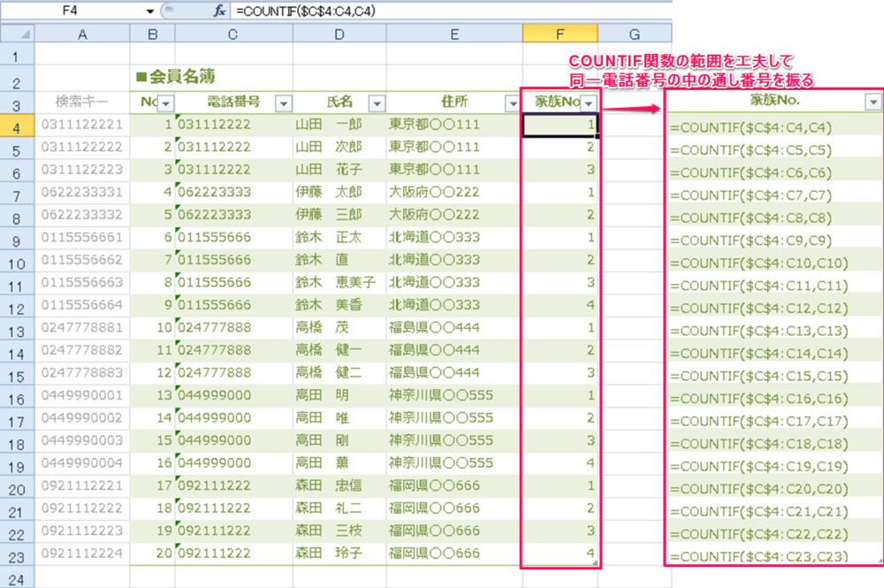Image resolution: width=884 pixels, height=588 pixels.
Task: Expand the 住所 column filter dropdown
Action: (512, 103)
